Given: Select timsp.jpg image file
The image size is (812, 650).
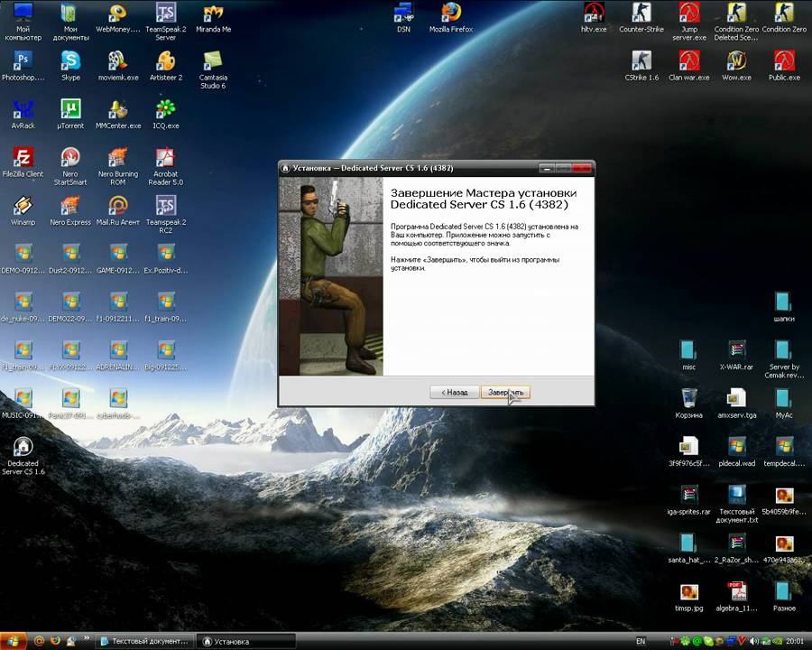Looking at the screenshot, I should [688, 597].
